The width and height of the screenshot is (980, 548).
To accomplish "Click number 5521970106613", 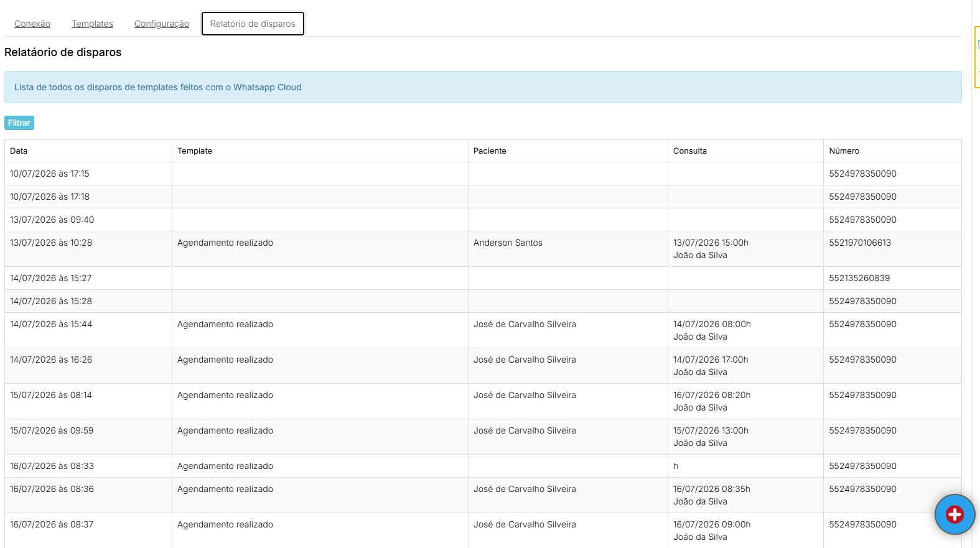I will tap(860, 243).
